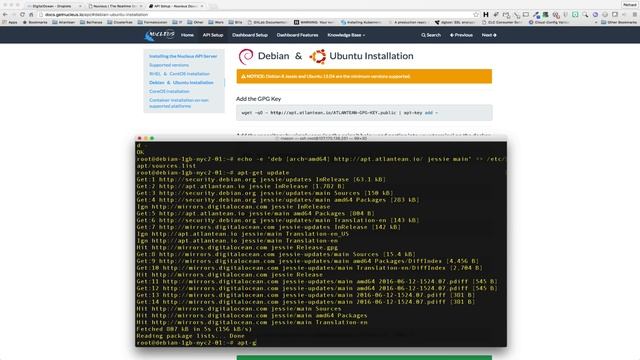The height and width of the screenshot is (360, 640).
Task: Click the wget GPG key code block
Action: 364,113
